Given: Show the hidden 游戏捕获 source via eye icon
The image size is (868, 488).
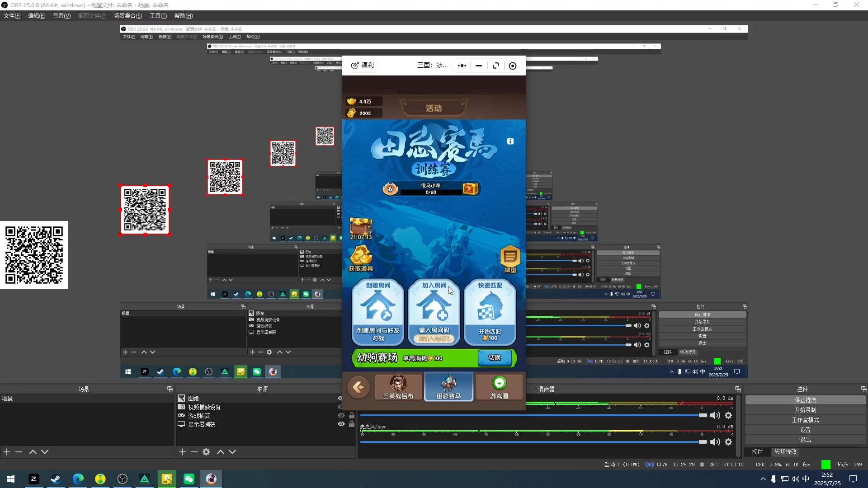Looking at the screenshot, I should (341, 416).
